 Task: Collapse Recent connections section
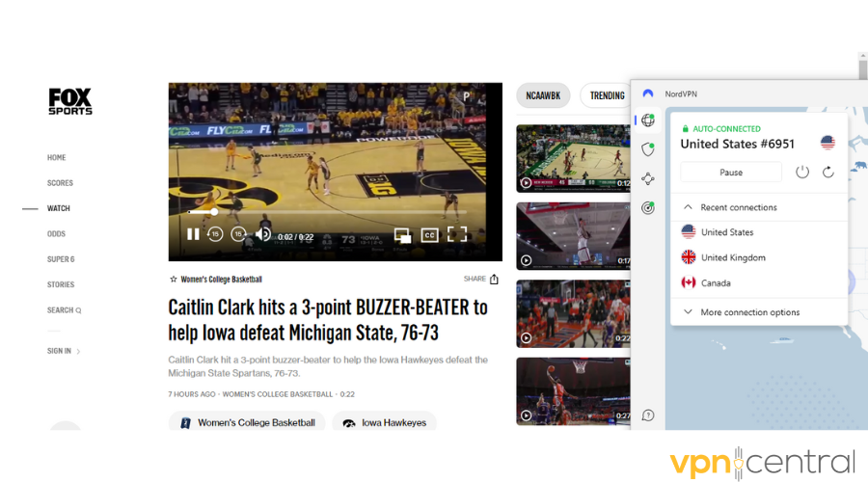coord(759,207)
